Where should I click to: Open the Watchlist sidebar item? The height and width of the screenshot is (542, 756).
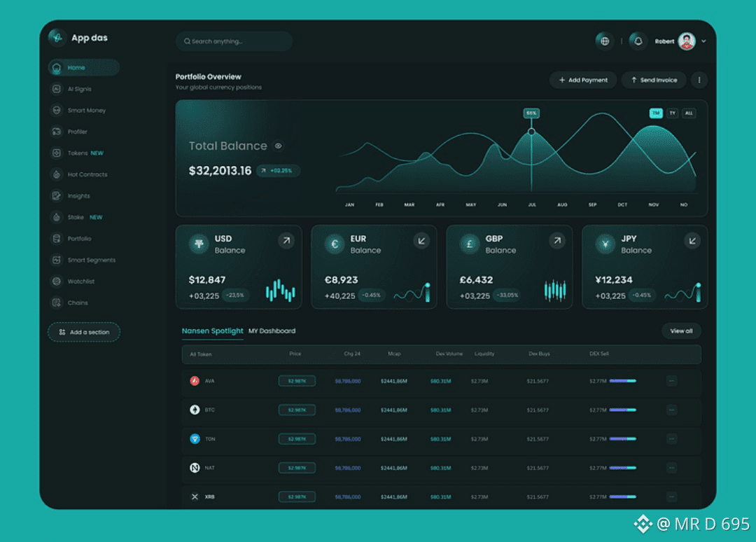click(80, 282)
